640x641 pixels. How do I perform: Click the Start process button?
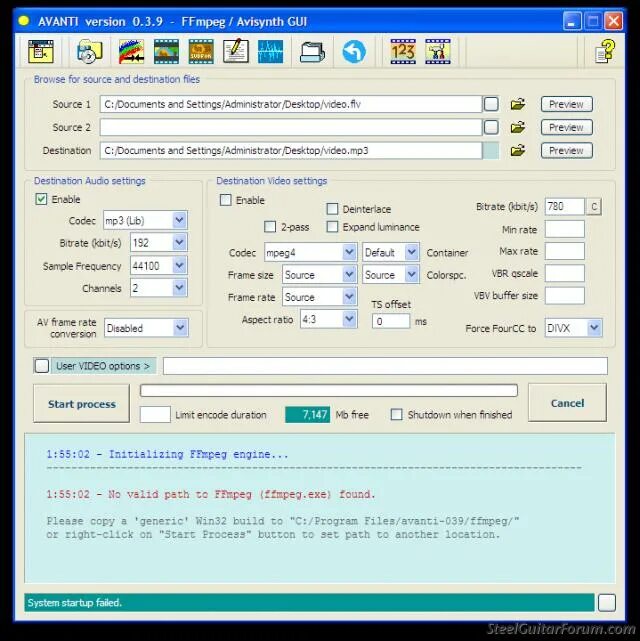(82, 403)
